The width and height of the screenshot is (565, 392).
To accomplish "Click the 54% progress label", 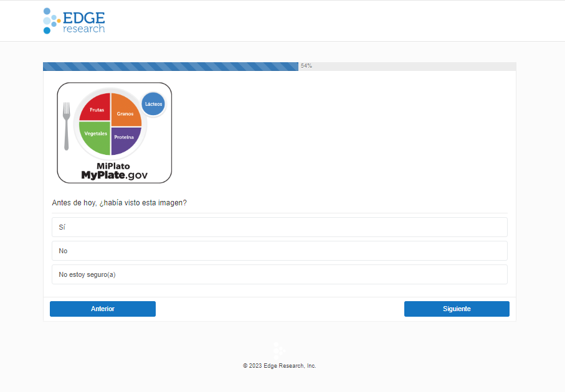I will pyautogui.click(x=306, y=66).
